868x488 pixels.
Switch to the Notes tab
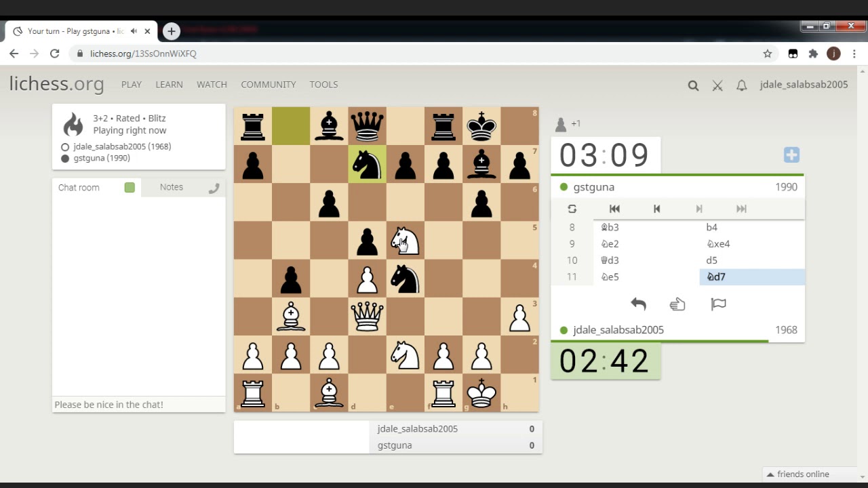pos(172,187)
